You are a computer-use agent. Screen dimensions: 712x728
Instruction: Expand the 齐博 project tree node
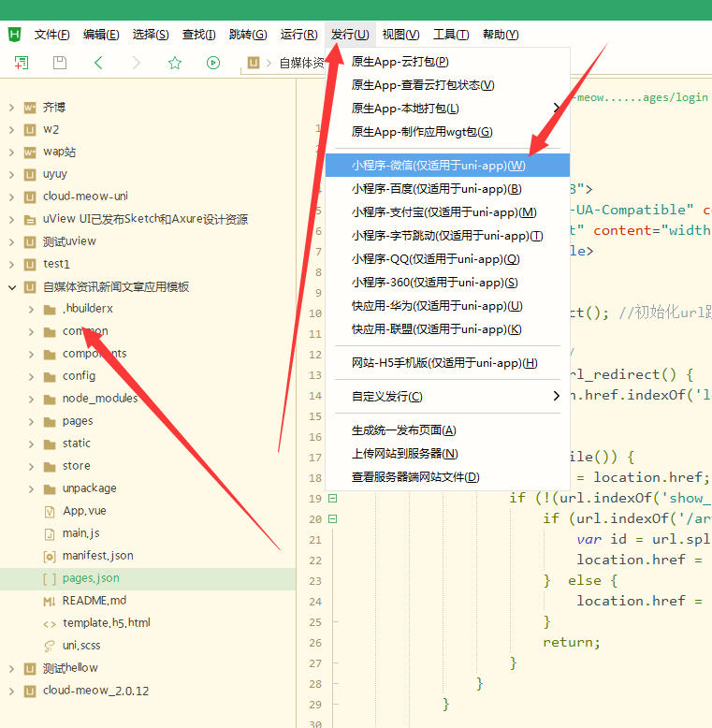(11, 108)
